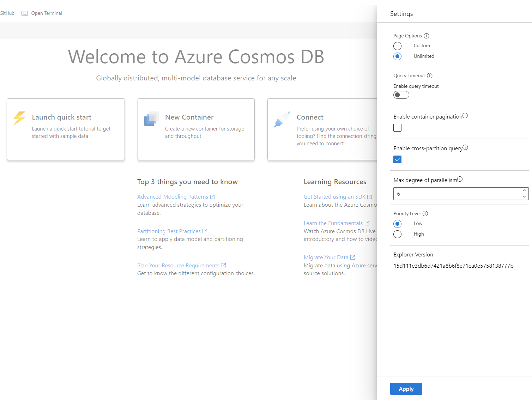Screen dimensions: 532x400
Task: Open Partitioning Best Practices
Action: 169,231
